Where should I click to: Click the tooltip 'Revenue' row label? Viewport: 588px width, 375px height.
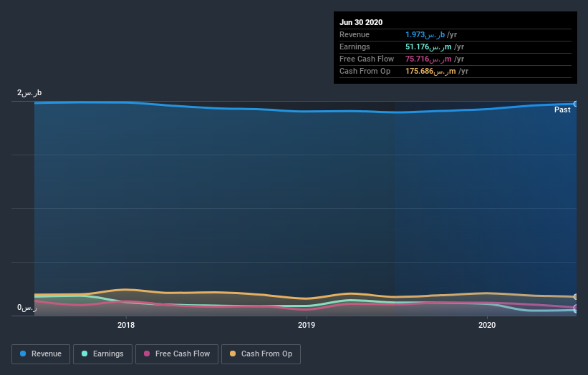355,35
